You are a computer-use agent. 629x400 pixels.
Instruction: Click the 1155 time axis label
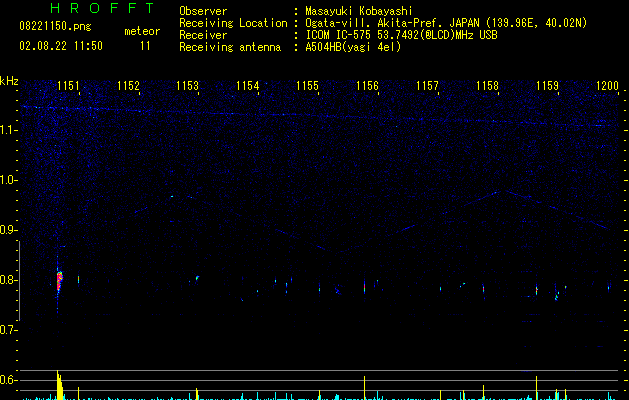coord(307,86)
